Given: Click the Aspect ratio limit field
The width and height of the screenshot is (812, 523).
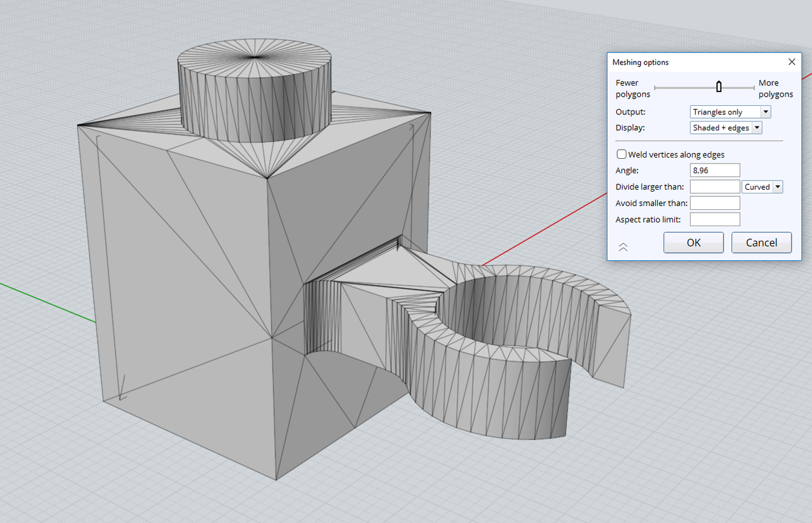Looking at the screenshot, I should tap(715, 220).
